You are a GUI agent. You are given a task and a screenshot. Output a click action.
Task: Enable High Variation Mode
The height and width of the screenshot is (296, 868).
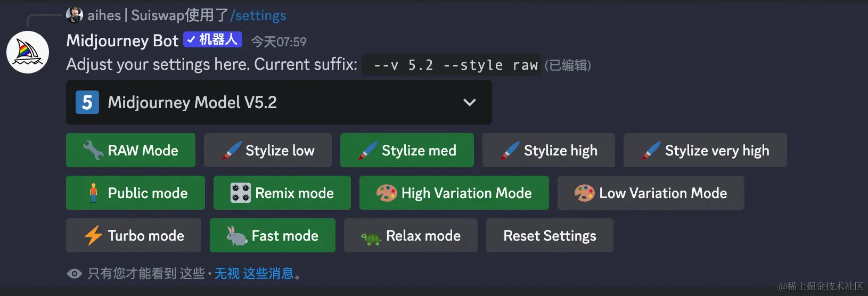coord(454,193)
